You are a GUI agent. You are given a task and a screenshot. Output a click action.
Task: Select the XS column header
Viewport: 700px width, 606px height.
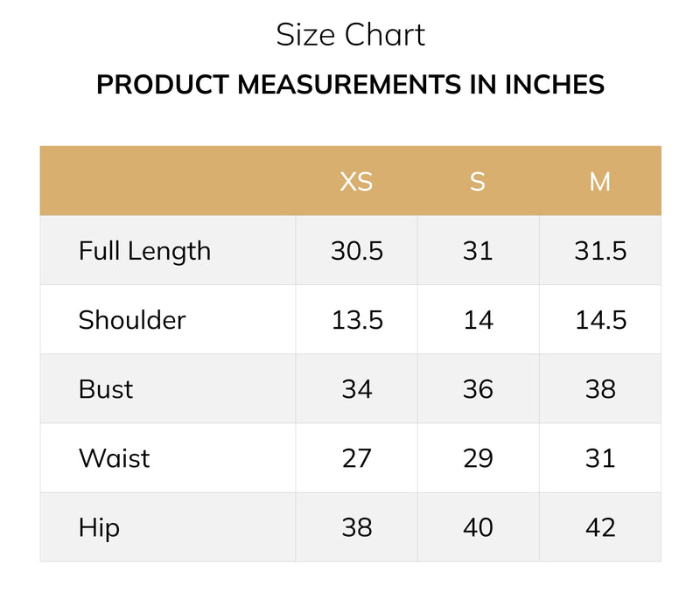(x=356, y=182)
